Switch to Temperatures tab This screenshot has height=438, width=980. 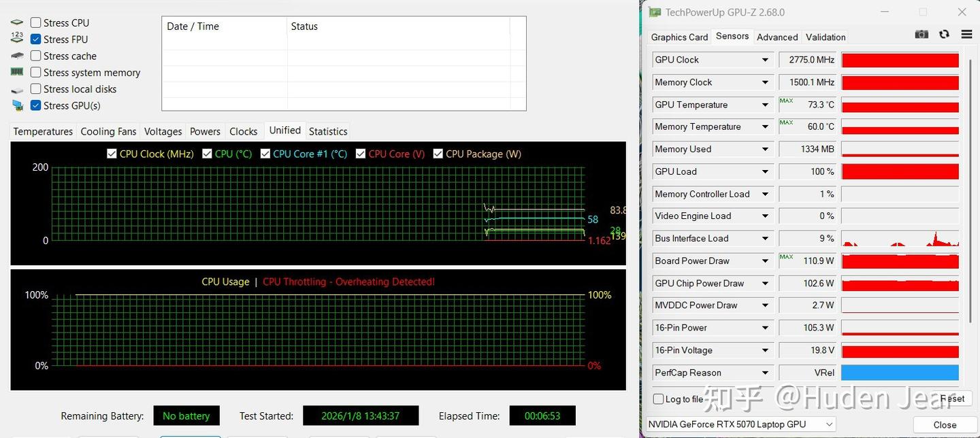[x=43, y=131]
